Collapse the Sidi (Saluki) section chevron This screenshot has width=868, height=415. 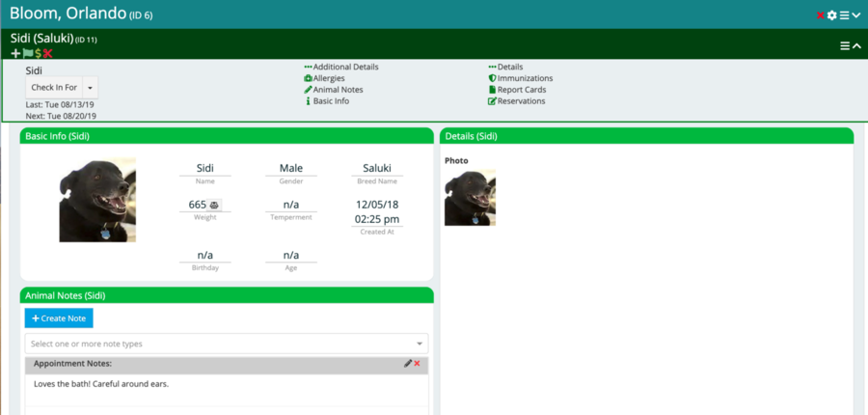coord(856,46)
